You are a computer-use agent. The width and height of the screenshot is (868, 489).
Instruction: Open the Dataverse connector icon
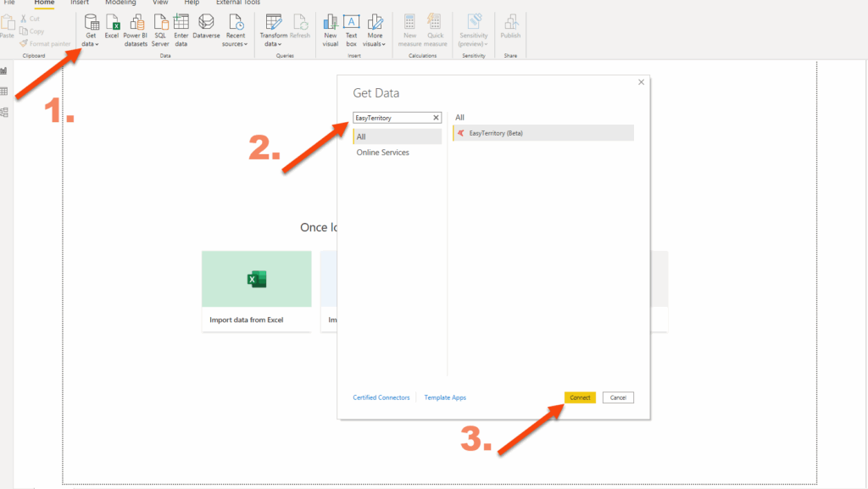pyautogui.click(x=206, y=29)
